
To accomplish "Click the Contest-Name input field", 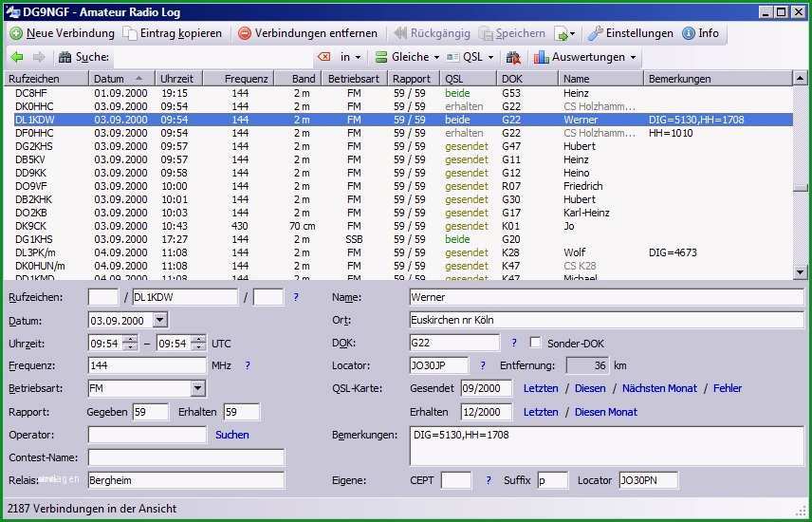I will pyautogui.click(x=186, y=457).
